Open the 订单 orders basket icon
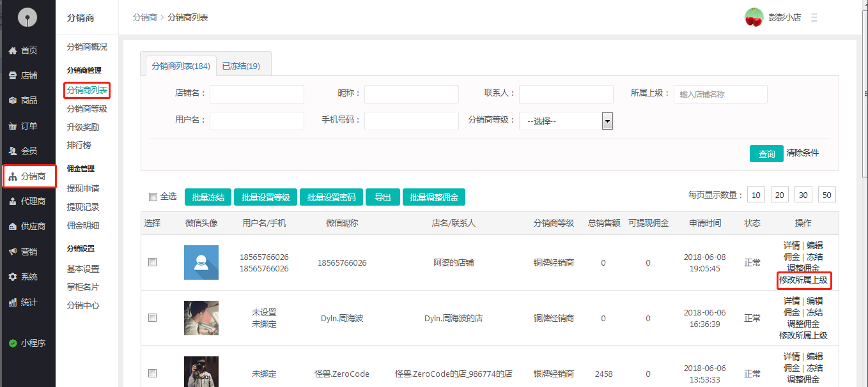 coord(12,126)
